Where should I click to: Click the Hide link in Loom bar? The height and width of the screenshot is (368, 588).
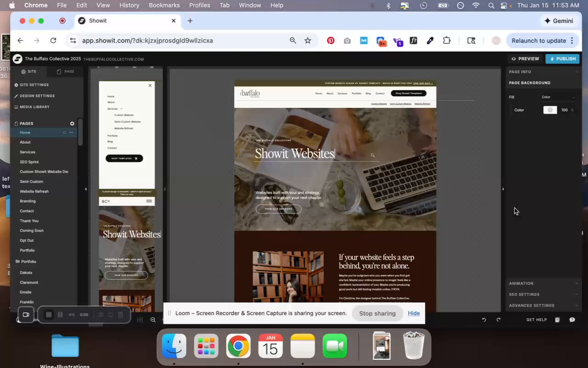[x=414, y=313]
